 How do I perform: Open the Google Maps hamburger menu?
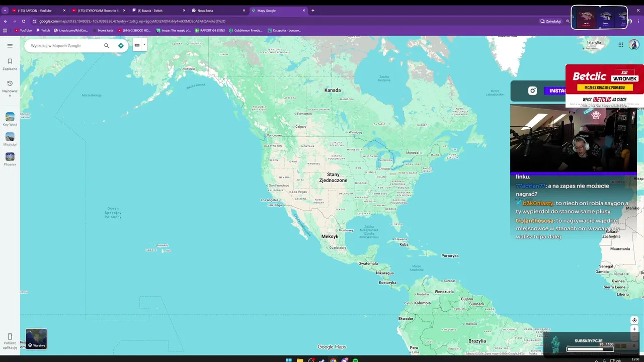[x=10, y=46]
